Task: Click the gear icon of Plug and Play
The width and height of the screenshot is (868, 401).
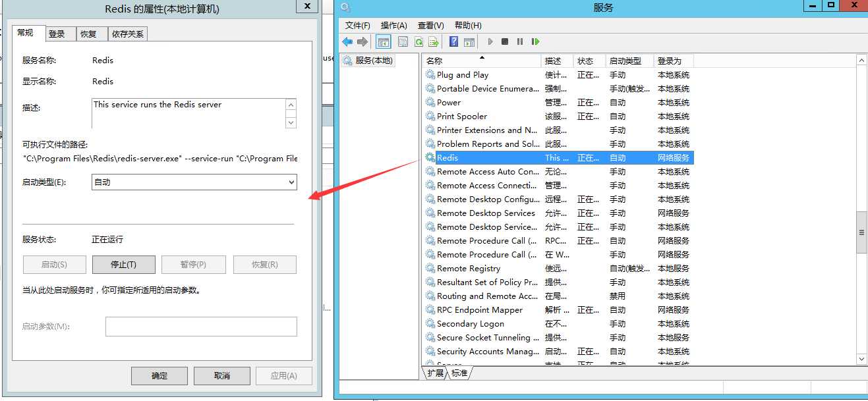Action: click(x=430, y=74)
